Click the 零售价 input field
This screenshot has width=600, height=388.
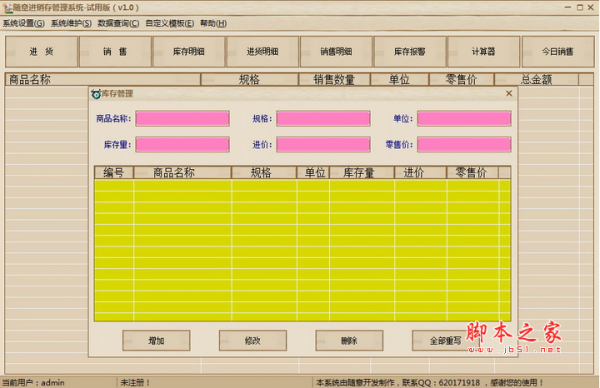pos(464,145)
